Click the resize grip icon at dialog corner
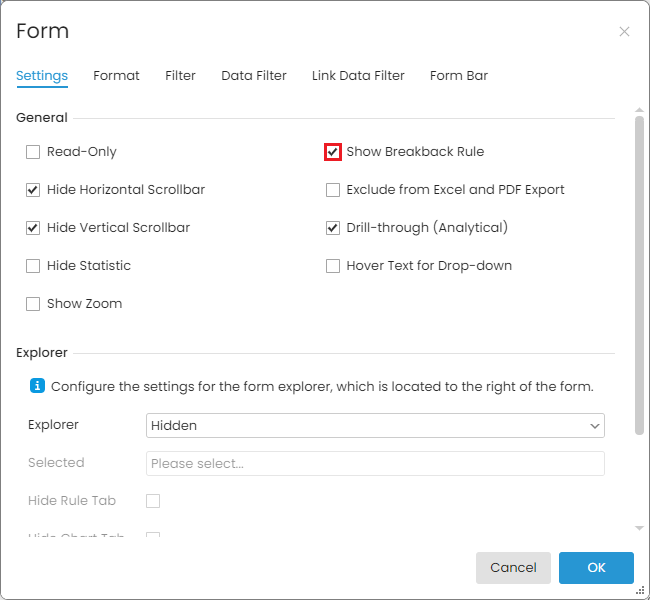The height and width of the screenshot is (600, 650). (x=640, y=591)
